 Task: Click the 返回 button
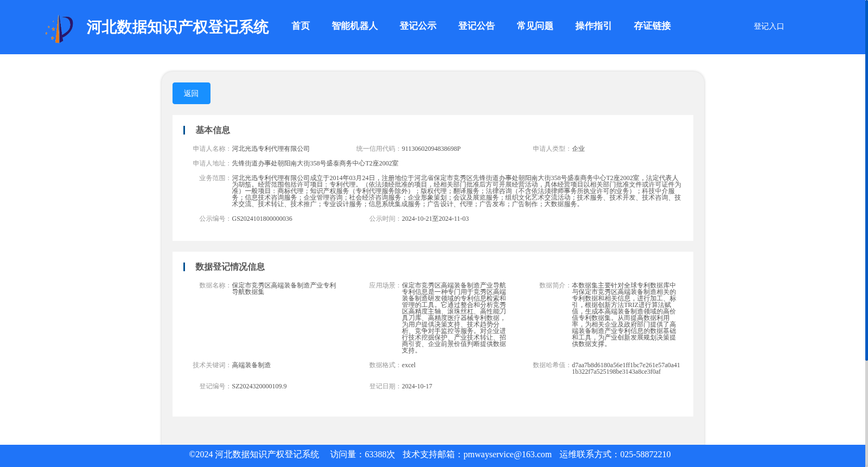pyautogui.click(x=192, y=93)
